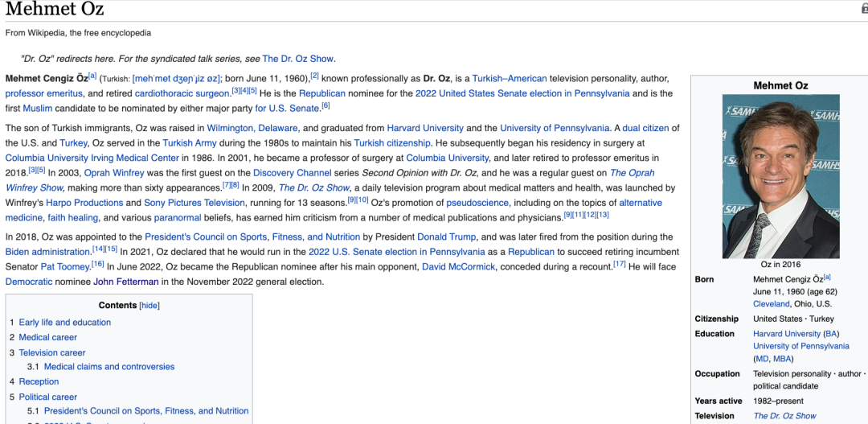
Task: Open the Wilmington, Delaware link
Action: click(252, 128)
